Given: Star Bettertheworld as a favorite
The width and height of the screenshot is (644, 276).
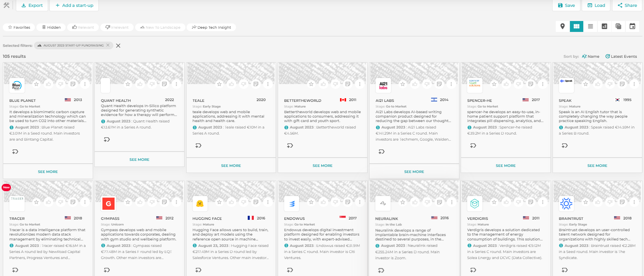Looking at the screenshot, I should (x=311, y=84).
